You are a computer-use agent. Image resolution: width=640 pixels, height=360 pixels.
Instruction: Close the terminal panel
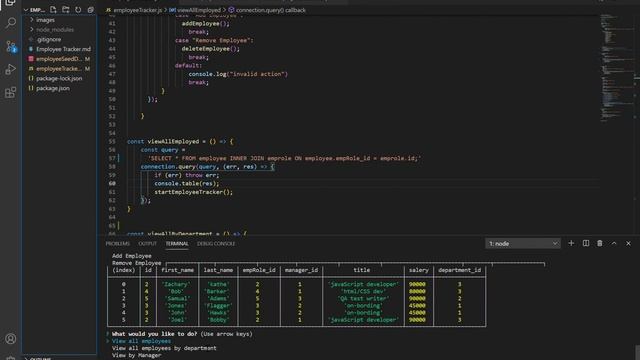[628, 243]
